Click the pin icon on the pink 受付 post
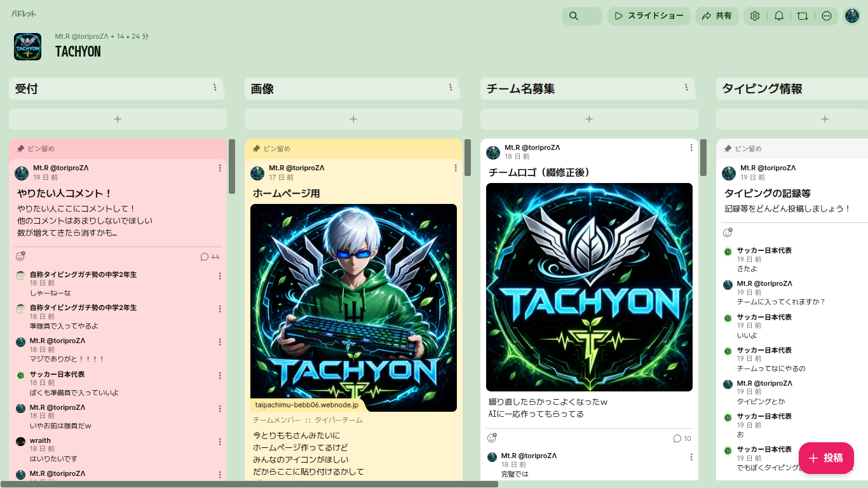Image resolution: width=868 pixels, height=488 pixels. [x=21, y=149]
